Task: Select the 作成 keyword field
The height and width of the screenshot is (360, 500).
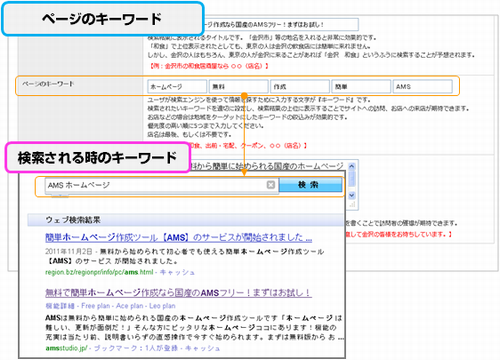Action: (x=300, y=87)
